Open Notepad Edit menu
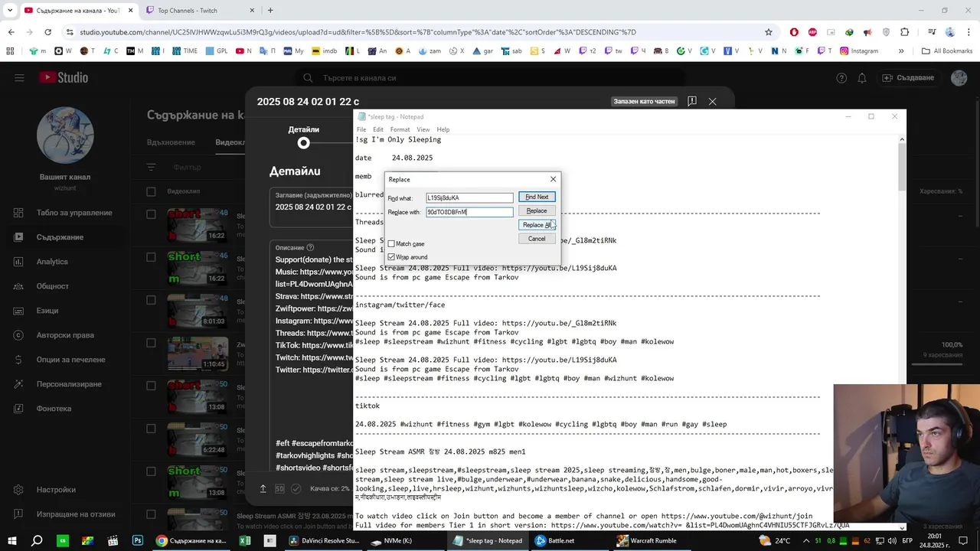This screenshot has height=551, width=980. pos(378,129)
